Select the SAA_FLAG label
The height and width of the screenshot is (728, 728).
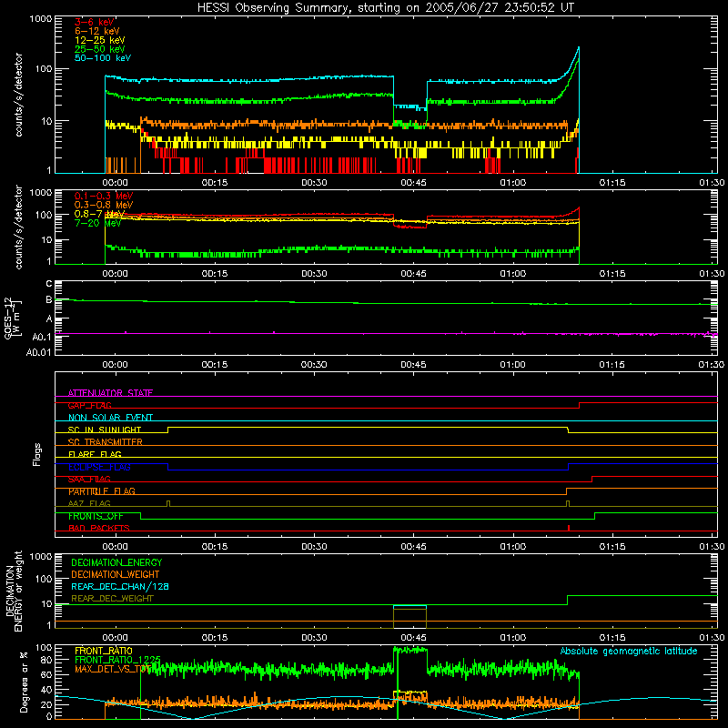(x=89, y=479)
